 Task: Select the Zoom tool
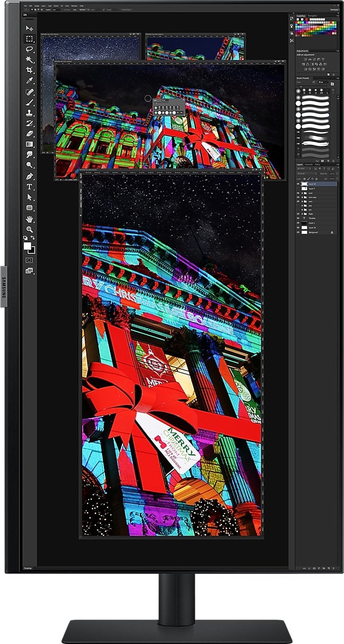[x=29, y=230]
